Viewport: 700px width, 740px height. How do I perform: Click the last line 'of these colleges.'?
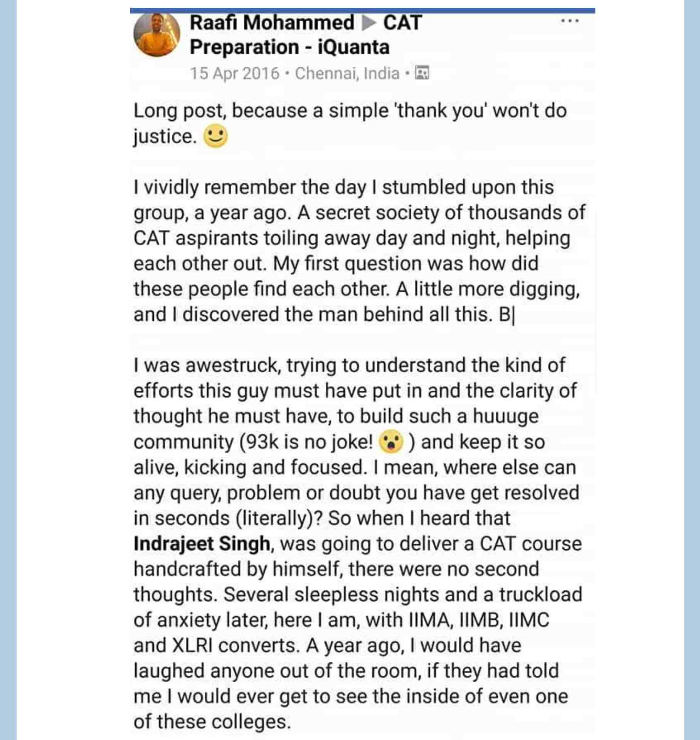pos(212,722)
